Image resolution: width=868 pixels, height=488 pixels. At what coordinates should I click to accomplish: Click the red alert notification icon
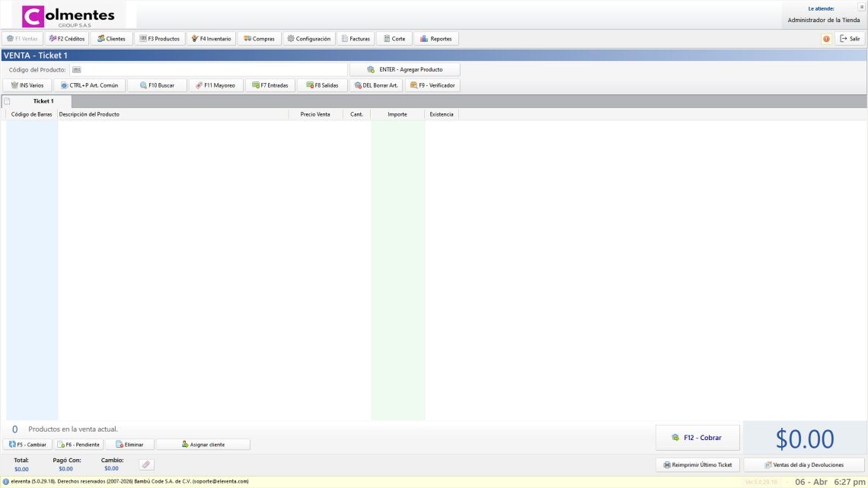coord(826,39)
